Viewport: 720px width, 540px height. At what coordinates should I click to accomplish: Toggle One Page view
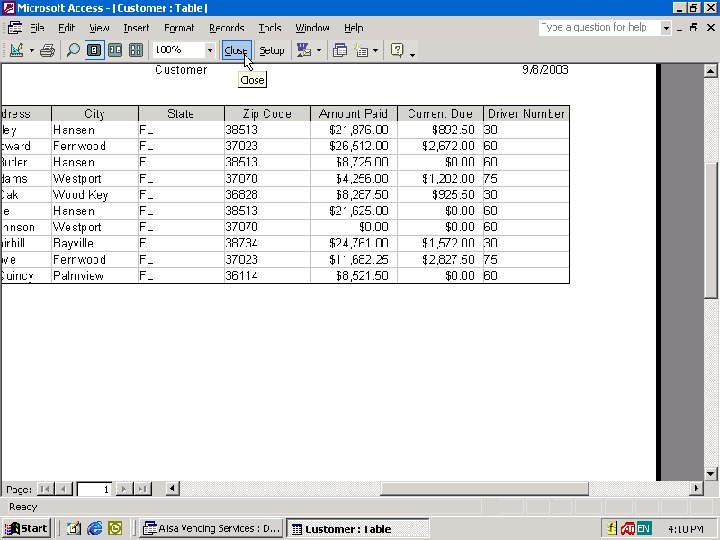pos(94,50)
